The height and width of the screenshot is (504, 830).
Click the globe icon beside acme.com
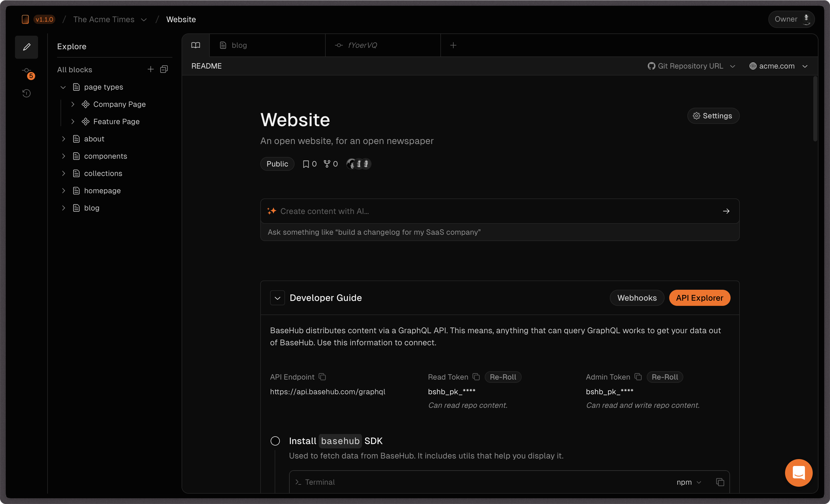point(753,66)
